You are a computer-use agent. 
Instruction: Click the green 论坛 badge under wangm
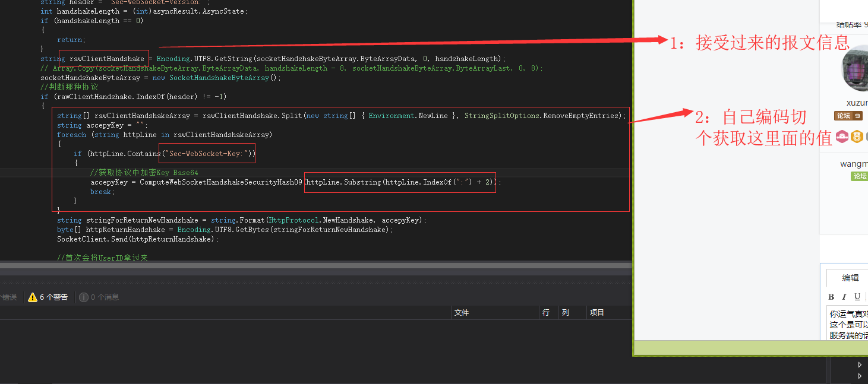[x=859, y=176]
